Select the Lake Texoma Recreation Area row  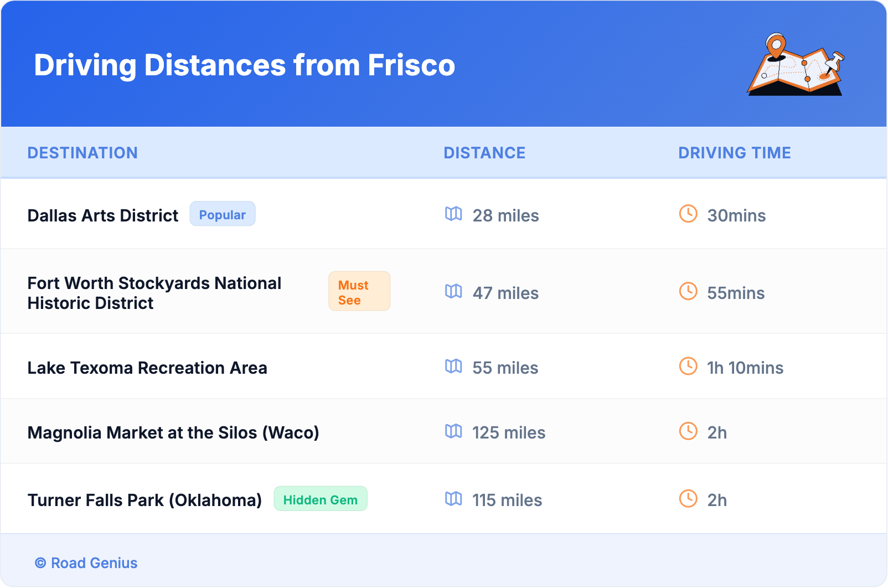147,368
